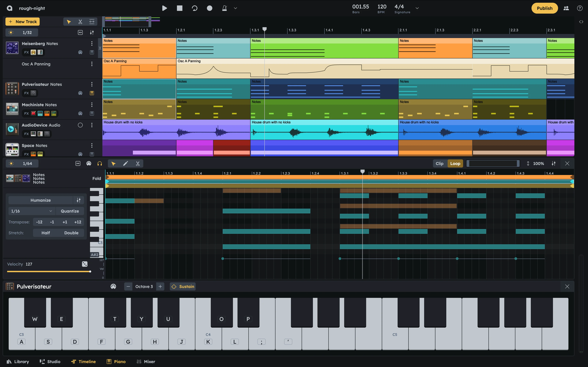Activate the time-stretch tool next to the scissors

(x=92, y=22)
